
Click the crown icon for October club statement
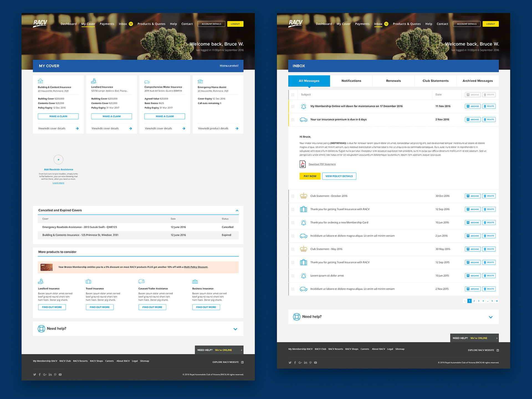303,196
